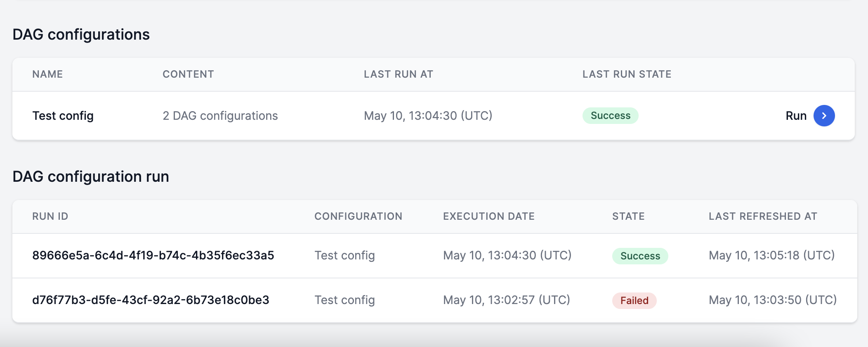The height and width of the screenshot is (347, 868).
Task: Open the Test config configuration name
Action: pyautogui.click(x=63, y=116)
